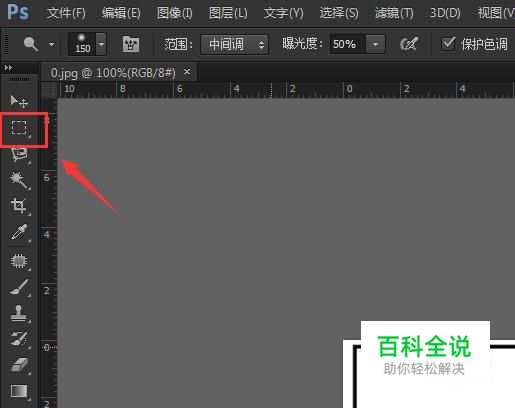The height and width of the screenshot is (408, 515).
Task: Select the History Brush tool
Action: [x=19, y=339]
